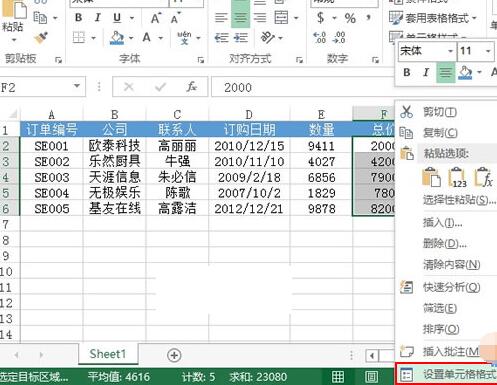This screenshot has height=385, width=497.
Task: Switch to the Sheet1 tab
Action: 108,354
